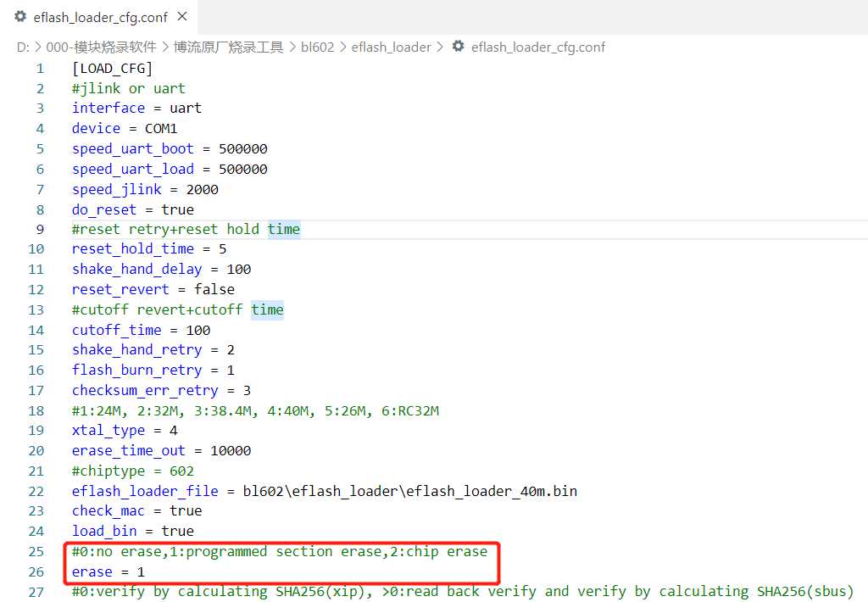This screenshot has height=602, width=868.
Task: Click the 'COM1' device value
Action: point(161,129)
